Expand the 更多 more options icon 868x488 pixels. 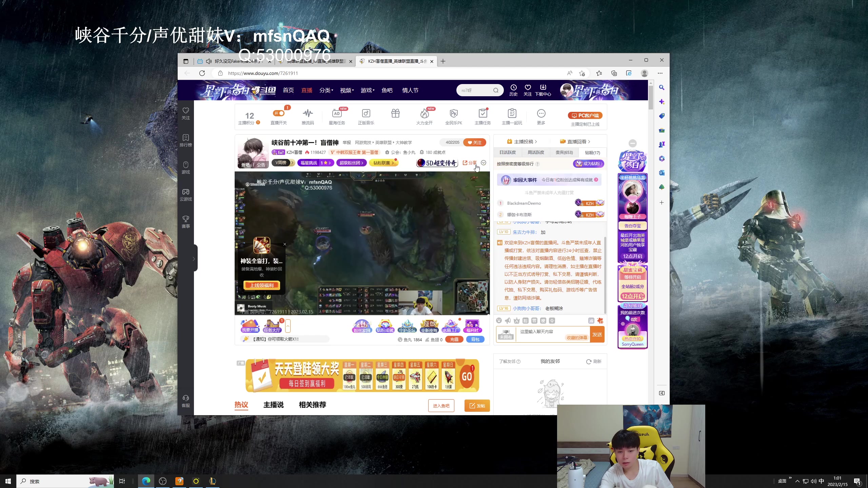(541, 117)
